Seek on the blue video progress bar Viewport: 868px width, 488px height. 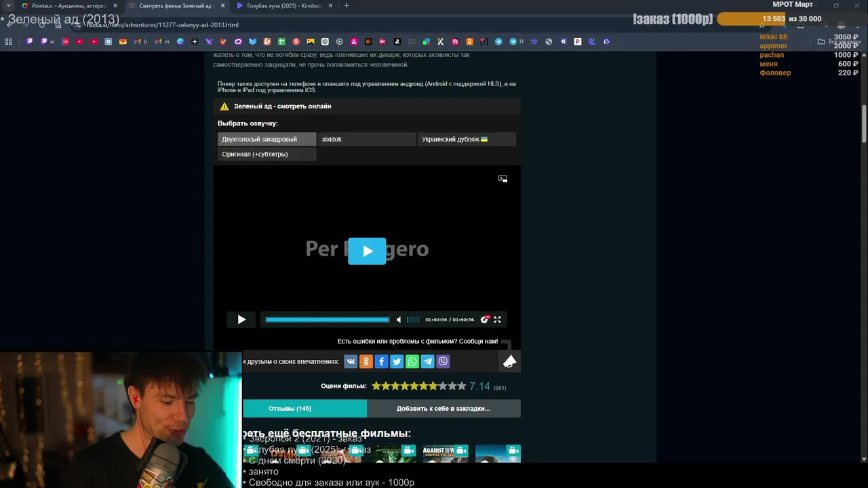pos(328,319)
